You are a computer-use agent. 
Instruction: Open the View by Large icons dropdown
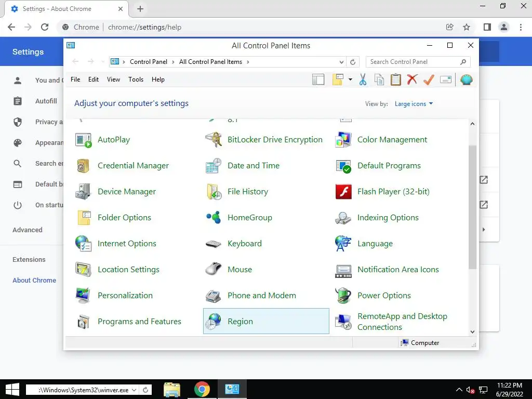(414, 104)
